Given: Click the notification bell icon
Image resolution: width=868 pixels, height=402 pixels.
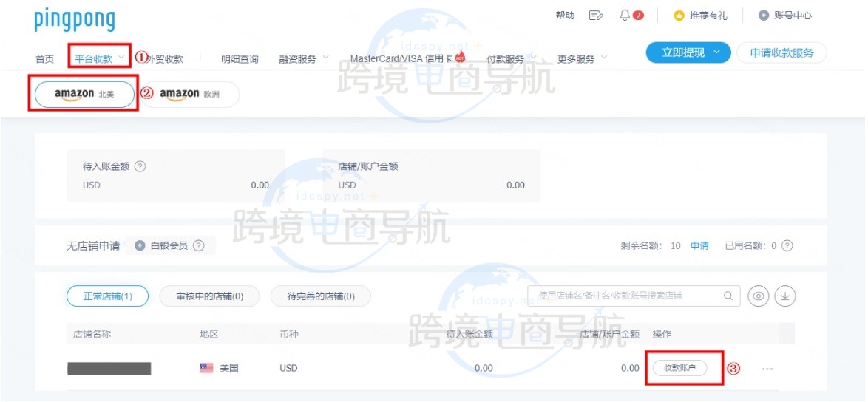Looking at the screenshot, I should [x=625, y=16].
